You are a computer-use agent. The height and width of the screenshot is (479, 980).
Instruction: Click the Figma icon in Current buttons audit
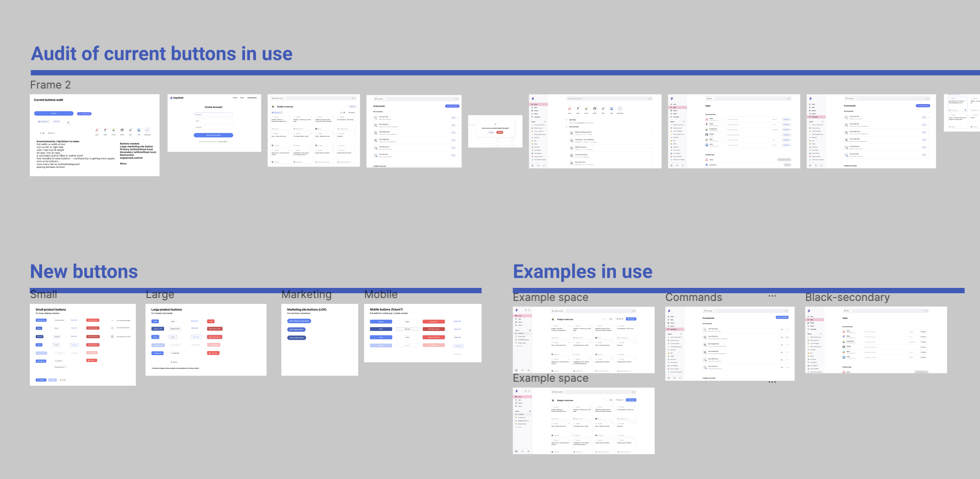tap(106, 130)
